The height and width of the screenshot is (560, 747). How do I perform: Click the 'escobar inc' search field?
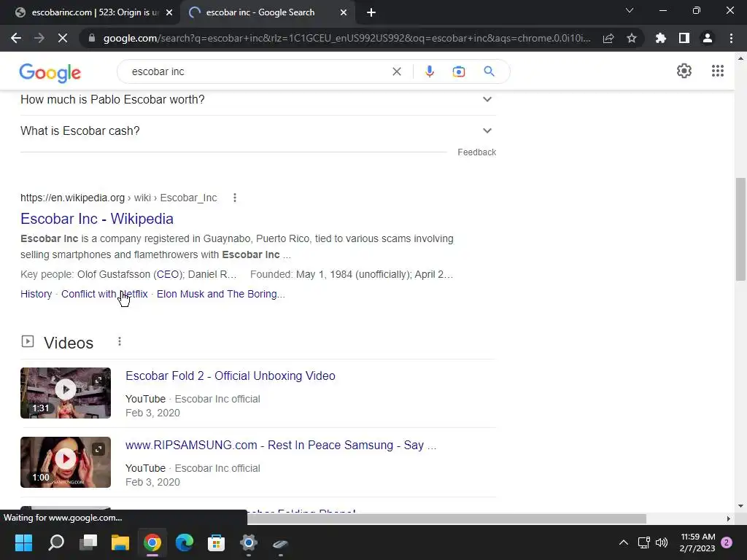pos(258,71)
